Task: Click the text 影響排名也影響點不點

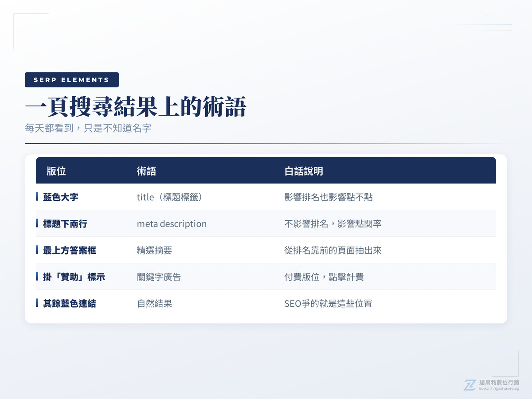Action: [329, 197]
